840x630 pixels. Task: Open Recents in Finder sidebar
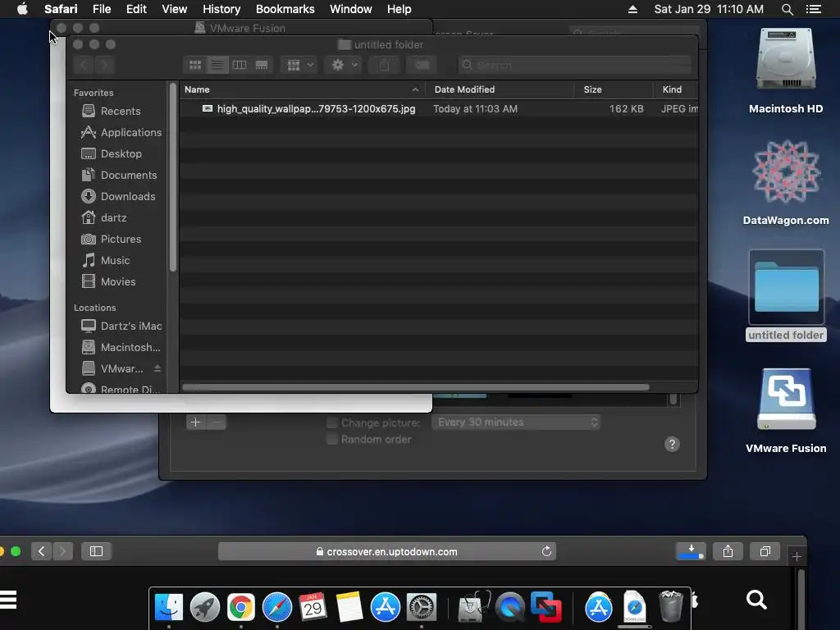[x=120, y=111]
